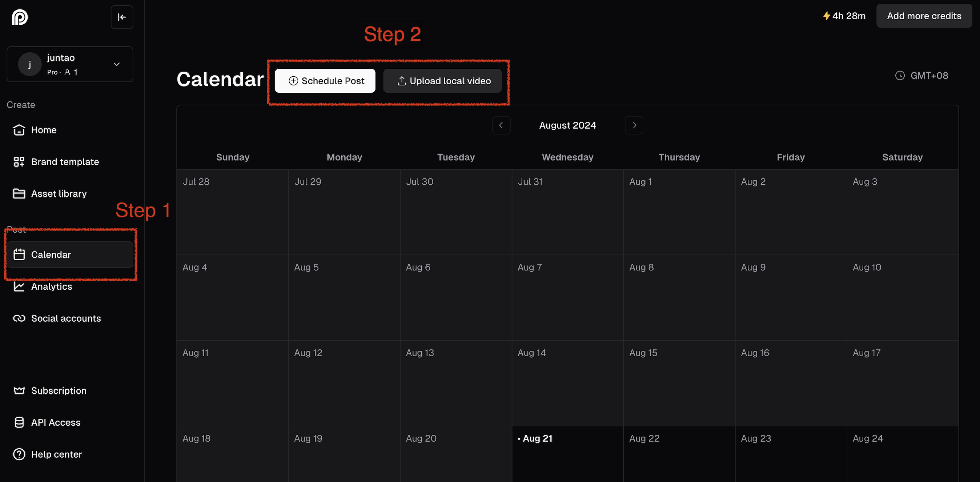
Task: Click the Calendar sidebar icon
Action: (19, 254)
